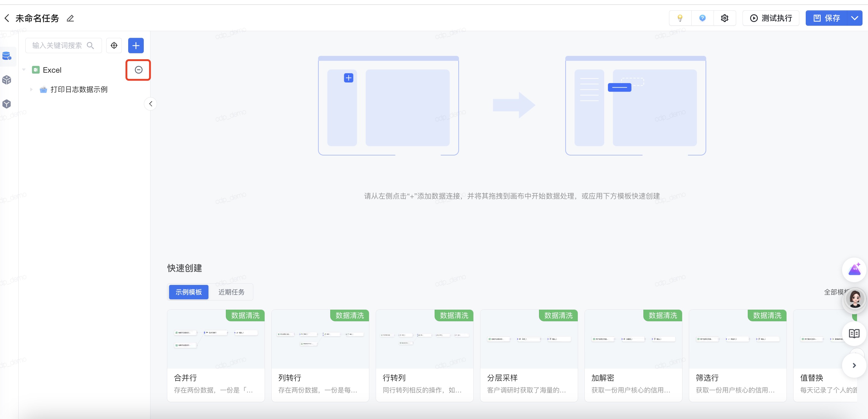Open the gear settings icon
The image size is (868, 419).
pos(725,18)
